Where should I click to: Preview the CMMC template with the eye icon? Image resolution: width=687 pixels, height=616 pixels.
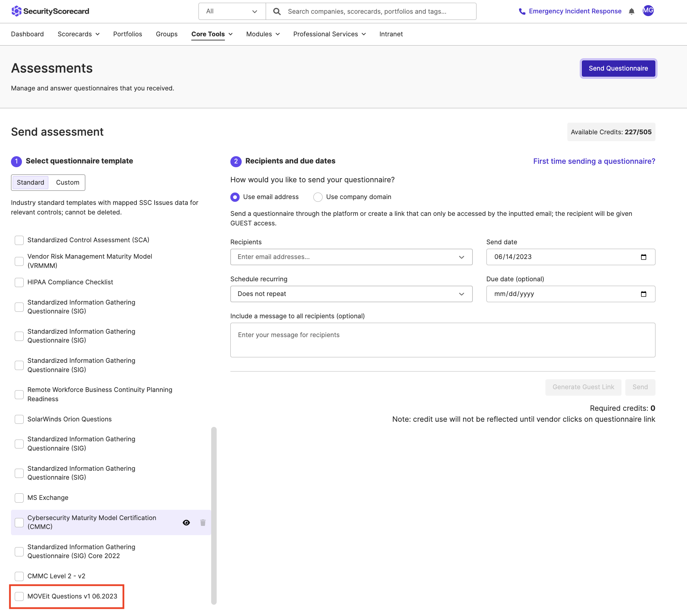coord(186,522)
